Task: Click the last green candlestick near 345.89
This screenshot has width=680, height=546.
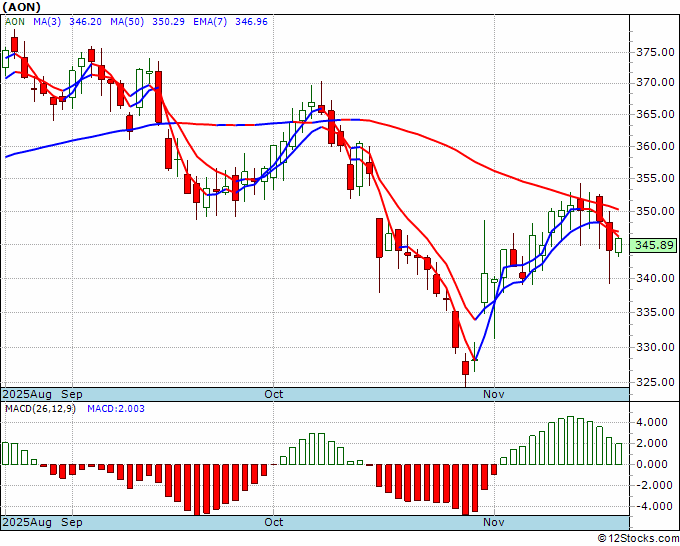Action: [618, 245]
